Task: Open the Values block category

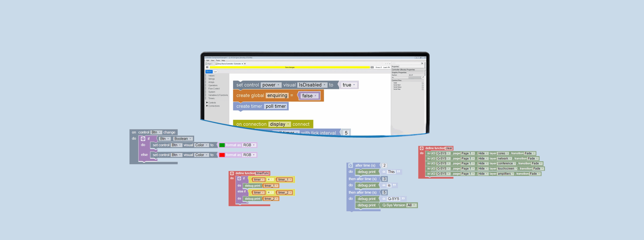Action: point(211,76)
